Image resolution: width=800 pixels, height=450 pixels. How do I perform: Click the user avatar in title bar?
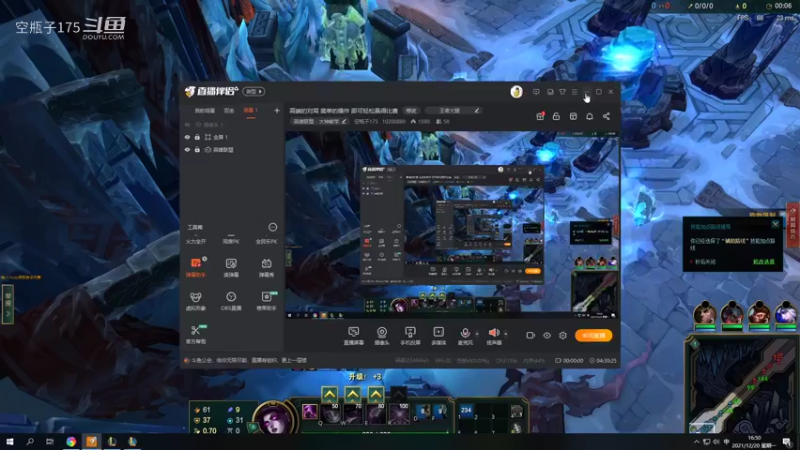516,92
